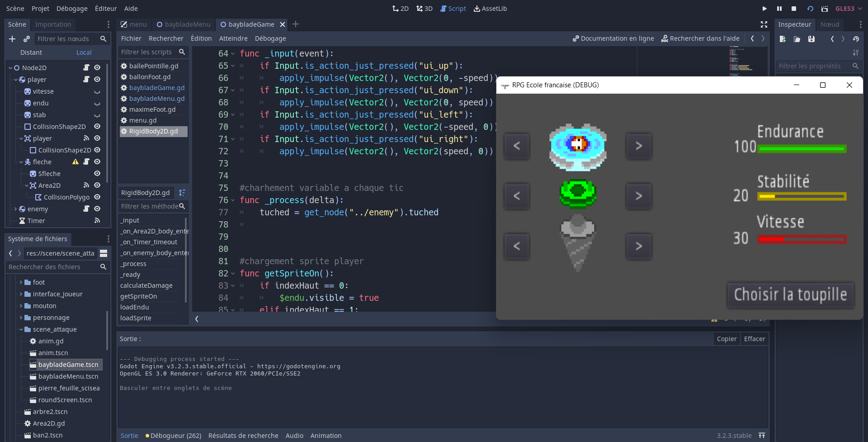Instance a child scene with the link icon
Screen dimensions: 868x442
click(27, 39)
